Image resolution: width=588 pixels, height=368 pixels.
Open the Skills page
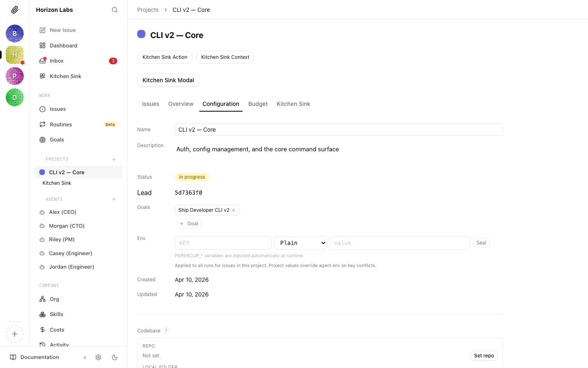(x=78, y=314)
